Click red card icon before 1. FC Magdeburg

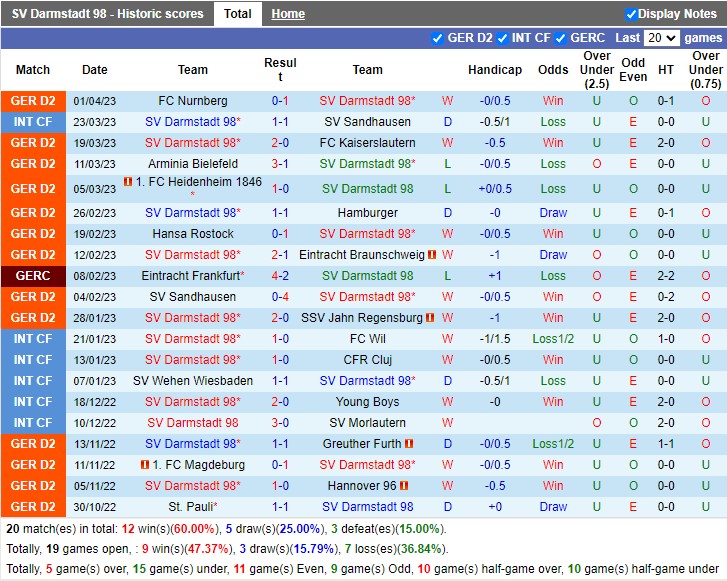[145, 464]
